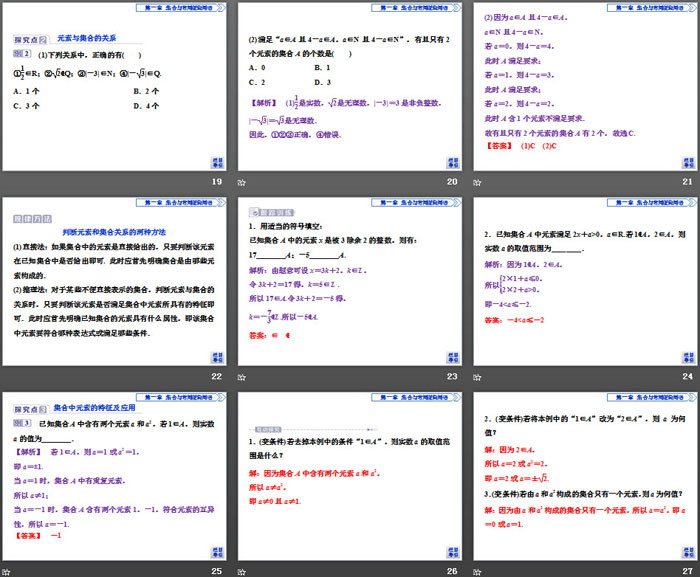
Task: Click the animation star icon under slide 23
Action: point(242,377)
